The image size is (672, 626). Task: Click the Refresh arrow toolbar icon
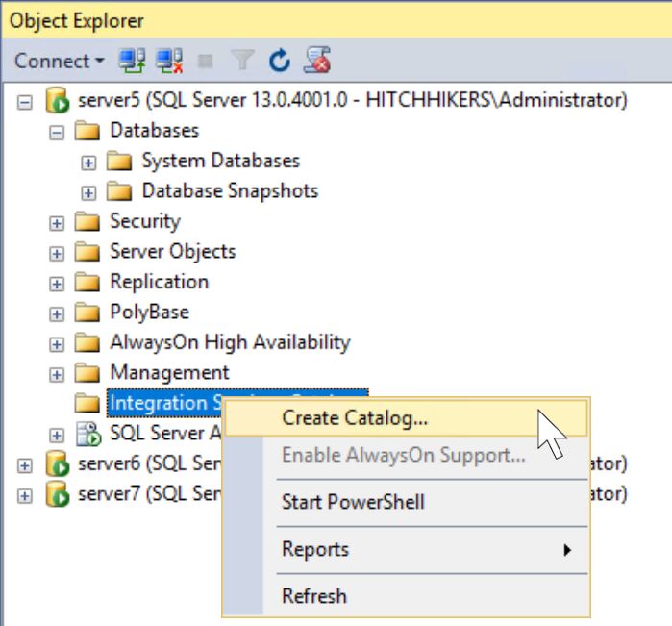point(280,61)
